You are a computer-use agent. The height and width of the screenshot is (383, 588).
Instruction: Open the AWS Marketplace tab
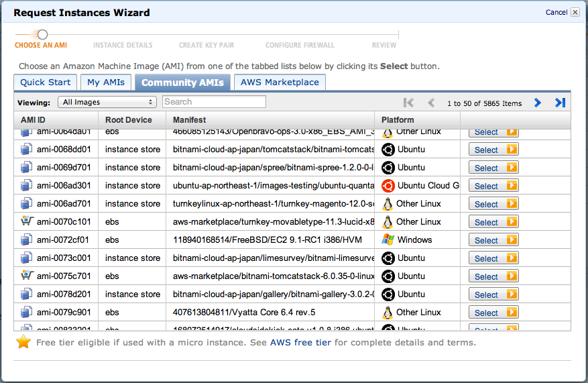click(280, 82)
